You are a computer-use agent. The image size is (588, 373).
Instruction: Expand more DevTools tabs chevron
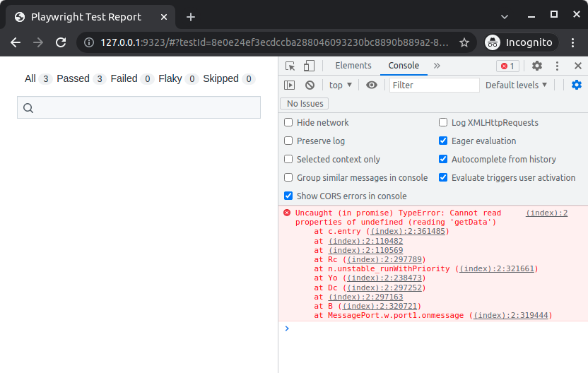437,66
